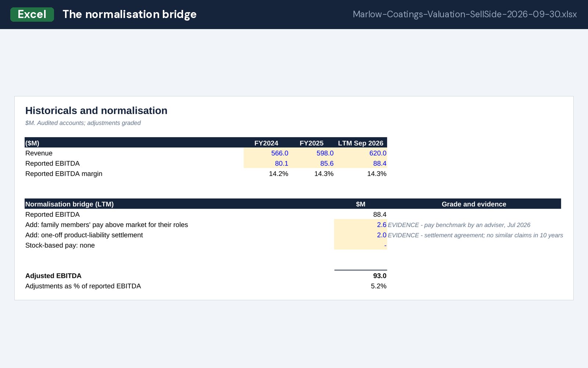This screenshot has width=588, height=368.
Task: Select the family members' pay adjustment label
Action: (107, 225)
